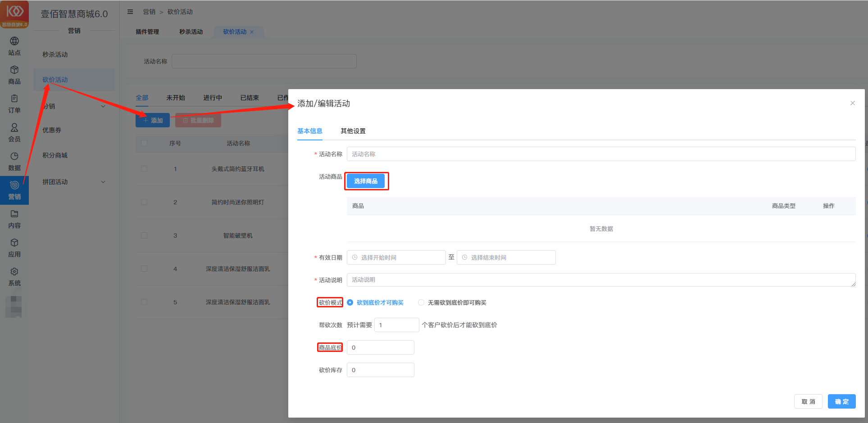Viewport: 868px width, 423px height.
Task: Check the row for 智能破壁机
Action: click(144, 235)
